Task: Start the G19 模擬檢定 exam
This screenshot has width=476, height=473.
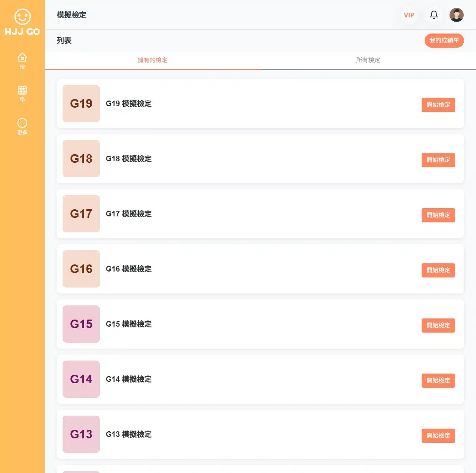Action: pos(438,105)
